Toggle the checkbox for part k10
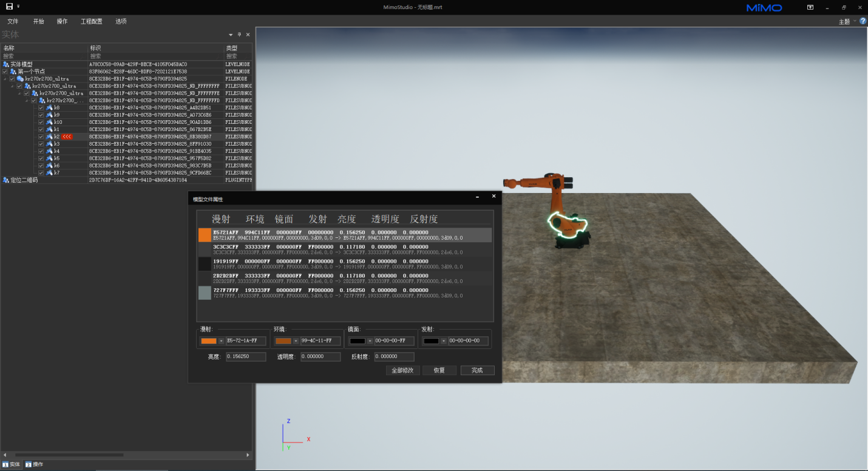This screenshot has width=868, height=471. (41, 122)
